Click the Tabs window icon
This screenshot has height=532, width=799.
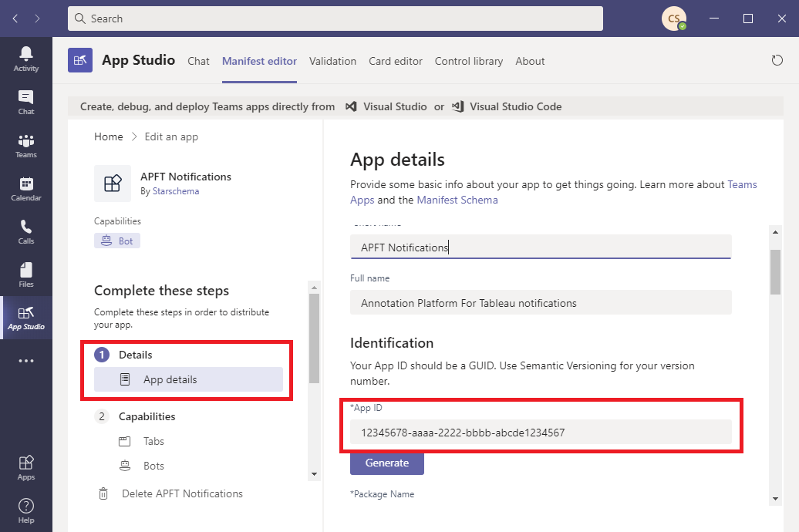click(125, 441)
